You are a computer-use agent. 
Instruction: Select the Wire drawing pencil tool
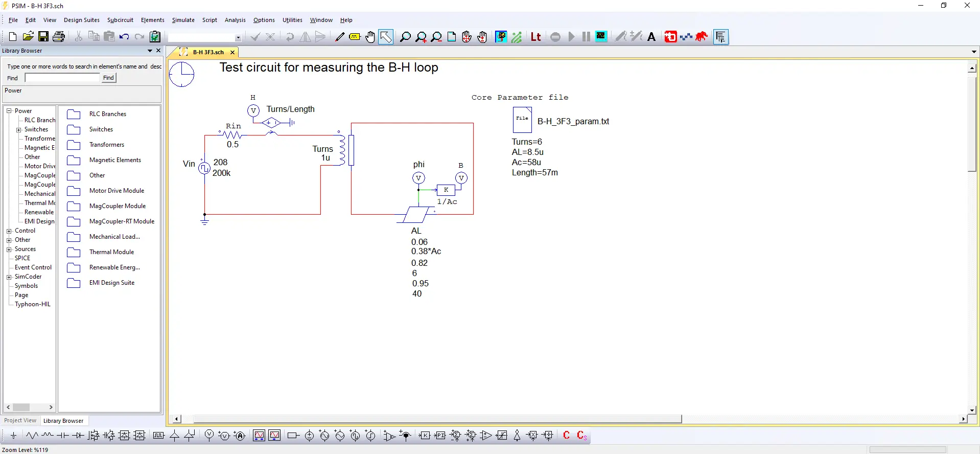click(x=340, y=37)
